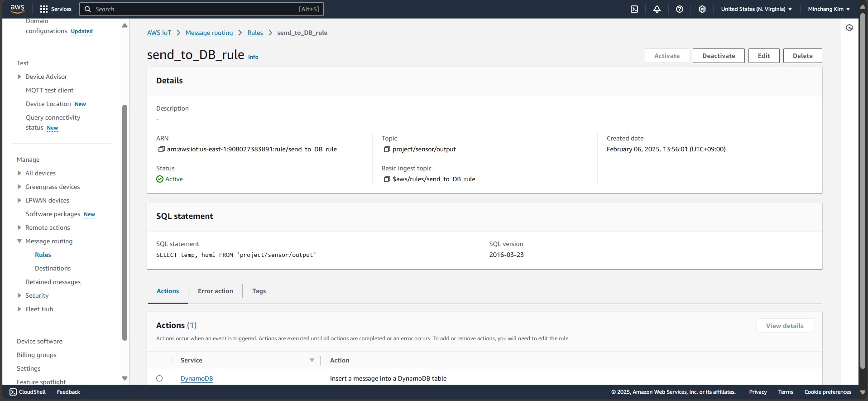Open the AWS IoT breadcrumb link
Viewport: 868px width, 401px height.
tap(159, 33)
